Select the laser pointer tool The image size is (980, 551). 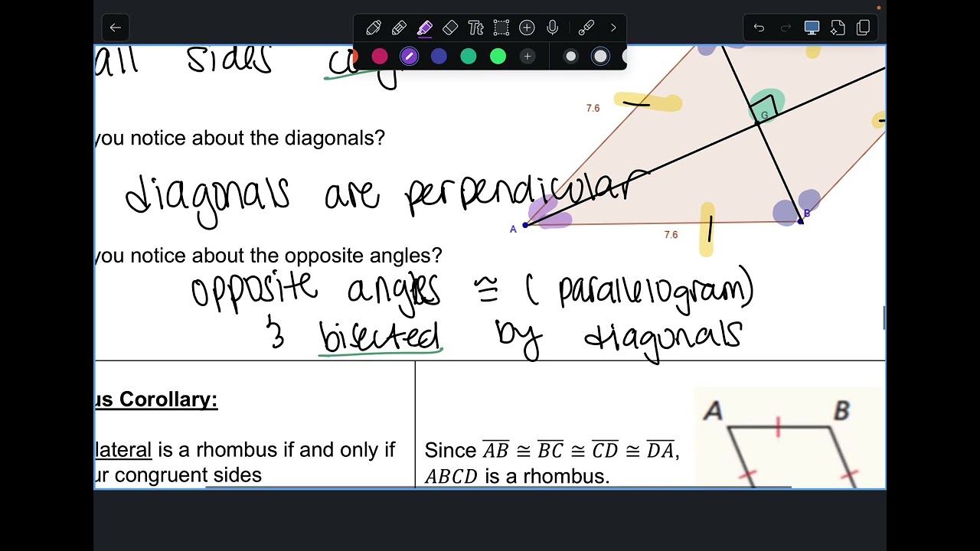pyautogui.click(x=586, y=28)
